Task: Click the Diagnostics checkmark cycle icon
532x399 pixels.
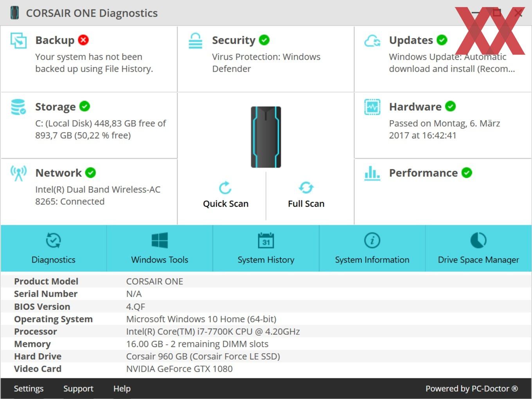Action: 53,240
